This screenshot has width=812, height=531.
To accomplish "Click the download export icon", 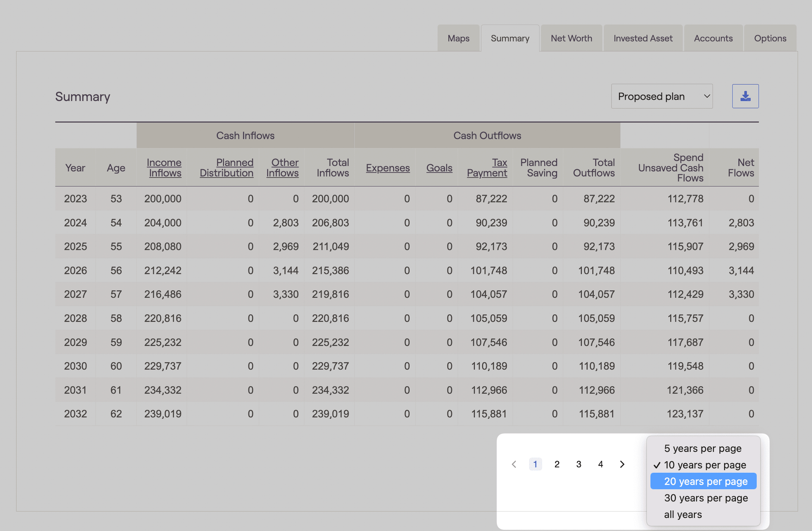I will pyautogui.click(x=745, y=96).
